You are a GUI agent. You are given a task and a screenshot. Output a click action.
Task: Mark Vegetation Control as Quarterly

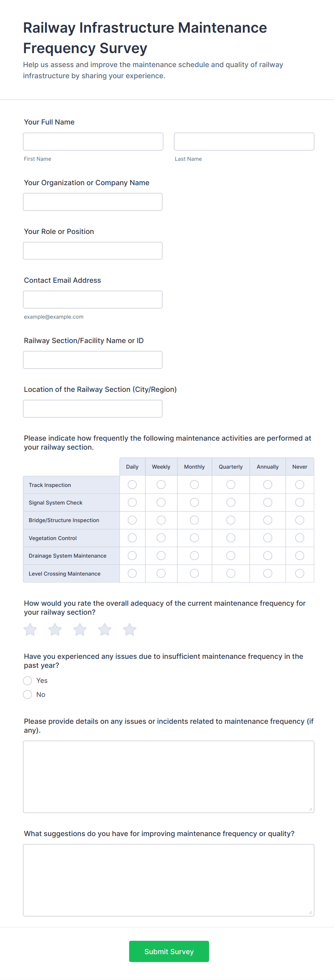pos(231,538)
